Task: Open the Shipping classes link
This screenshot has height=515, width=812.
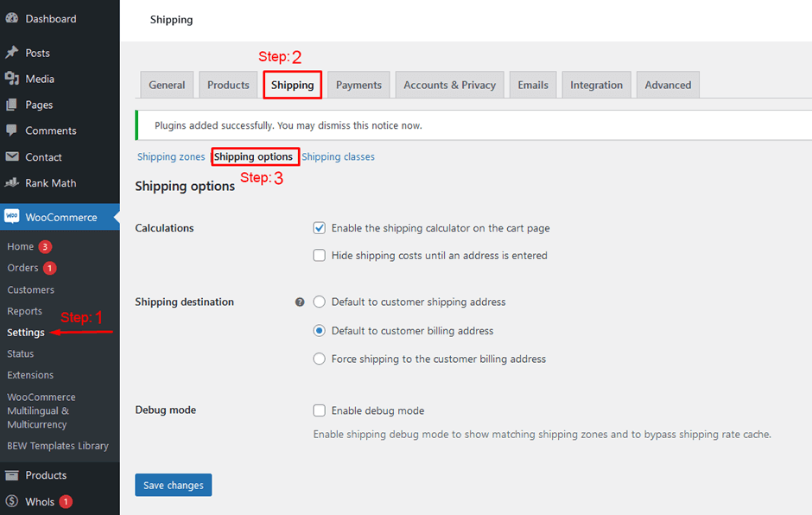Action: click(x=338, y=156)
